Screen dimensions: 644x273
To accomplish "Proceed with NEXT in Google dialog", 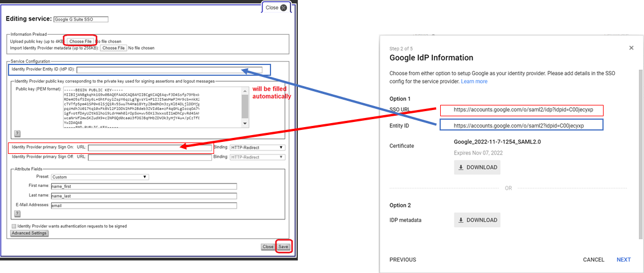I will point(624,259).
